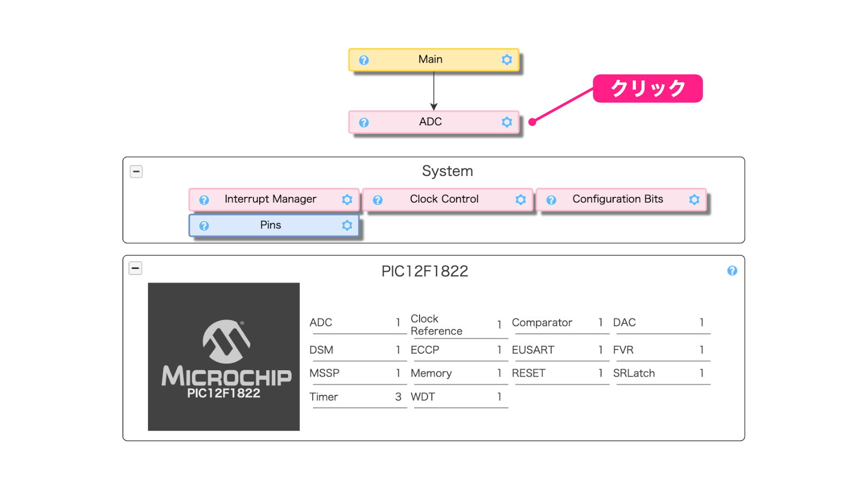This screenshot has height=489, width=868.
Task: Click the EUSART resource row
Action: 560,350
